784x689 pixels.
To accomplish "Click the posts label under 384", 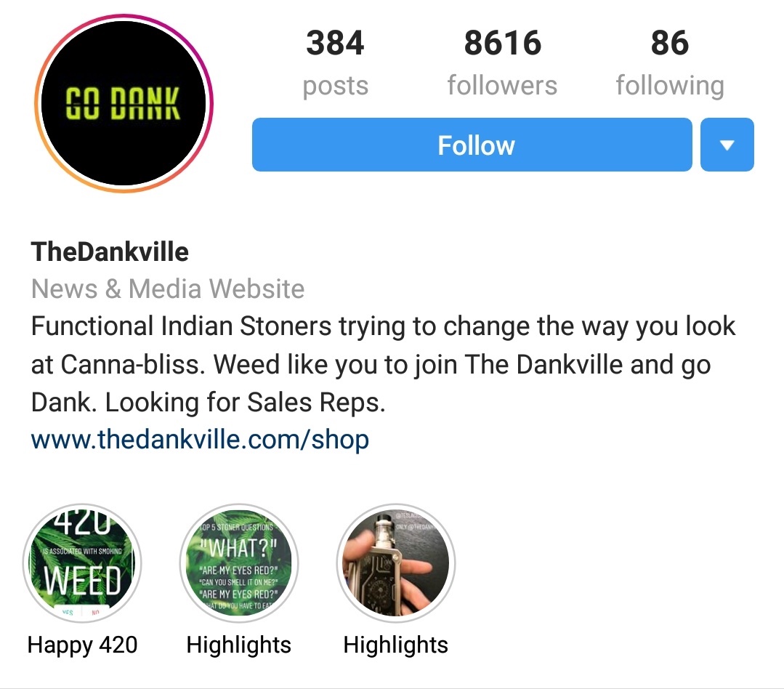I will (336, 86).
